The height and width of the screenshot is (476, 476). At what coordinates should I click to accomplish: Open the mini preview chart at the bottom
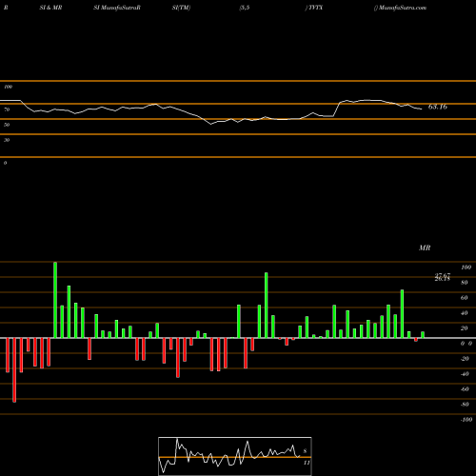point(235,456)
